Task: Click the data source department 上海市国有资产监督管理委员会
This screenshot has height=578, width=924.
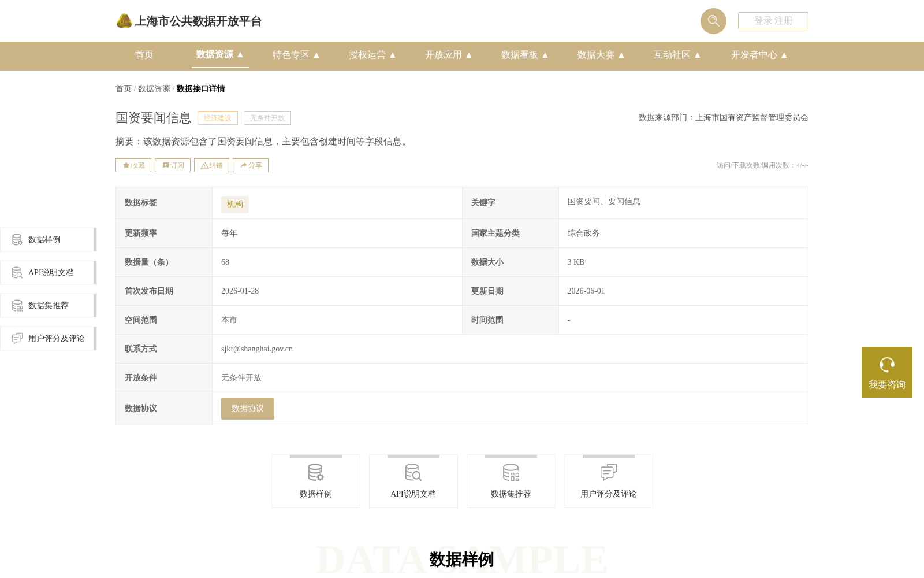Action: (x=752, y=118)
